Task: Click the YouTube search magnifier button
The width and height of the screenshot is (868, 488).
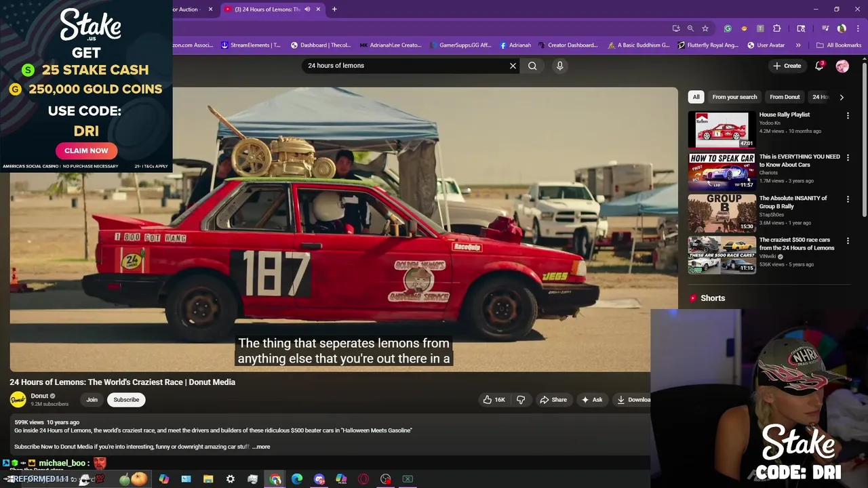Action: (x=532, y=66)
